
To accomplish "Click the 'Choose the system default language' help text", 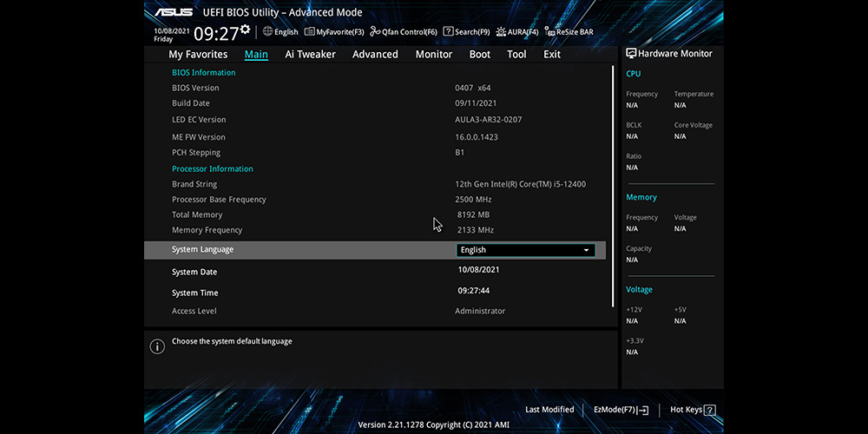I will pos(232,341).
